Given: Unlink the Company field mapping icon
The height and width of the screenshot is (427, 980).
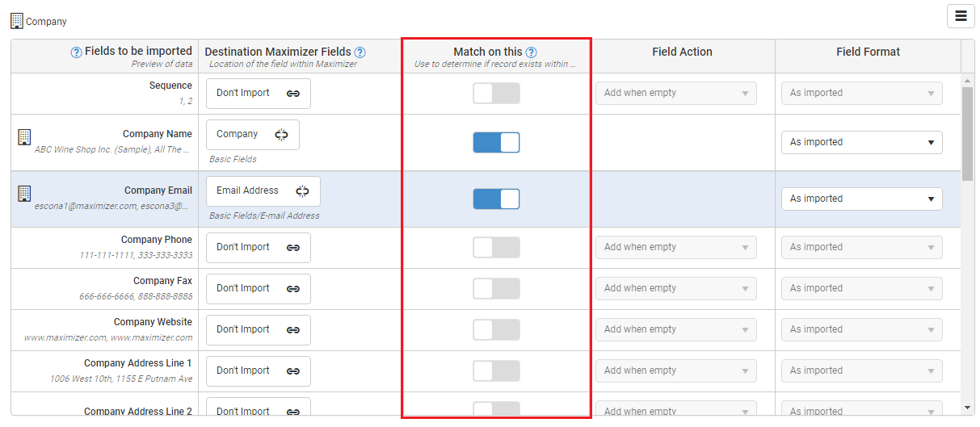Looking at the screenshot, I should (281, 135).
